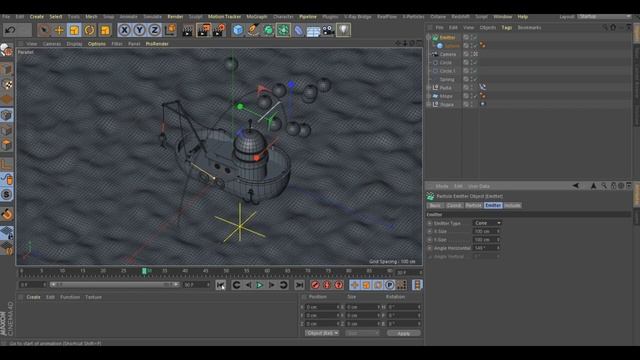Image resolution: width=640 pixels, height=360 pixels.
Task: Open the blue deformer icon
Action: [x=298, y=30]
